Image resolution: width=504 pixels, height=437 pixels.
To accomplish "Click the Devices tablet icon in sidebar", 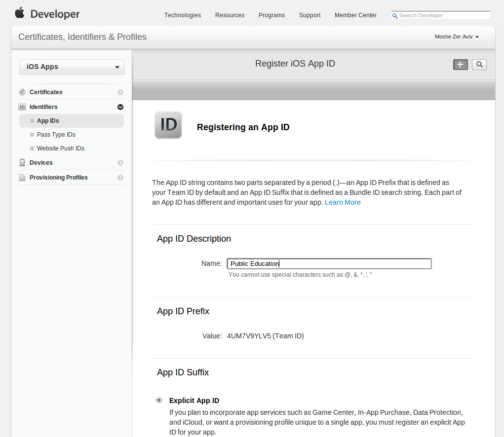I will [x=22, y=162].
